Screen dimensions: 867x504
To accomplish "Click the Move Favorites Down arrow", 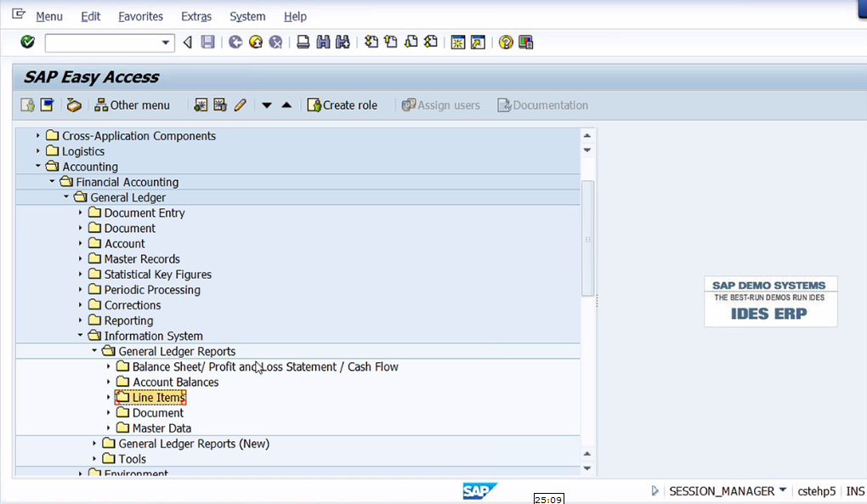I will tap(267, 105).
